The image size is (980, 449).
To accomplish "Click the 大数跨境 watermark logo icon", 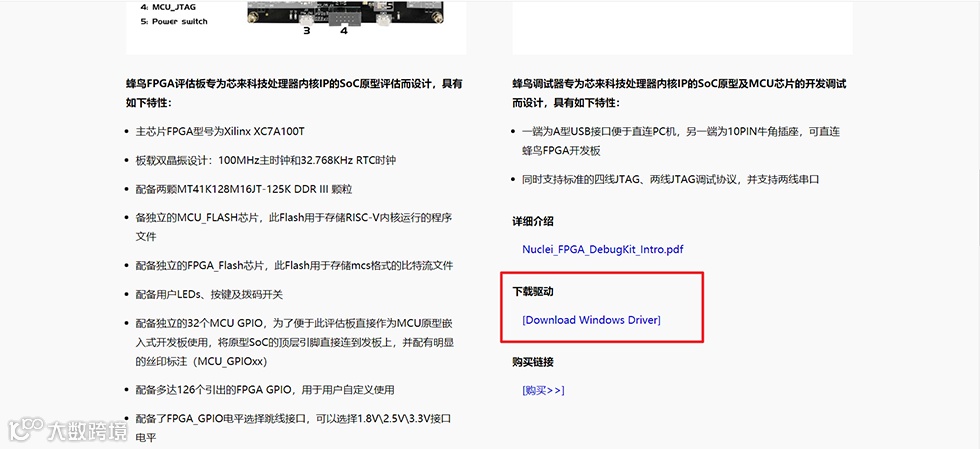I will (x=25, y=429).
